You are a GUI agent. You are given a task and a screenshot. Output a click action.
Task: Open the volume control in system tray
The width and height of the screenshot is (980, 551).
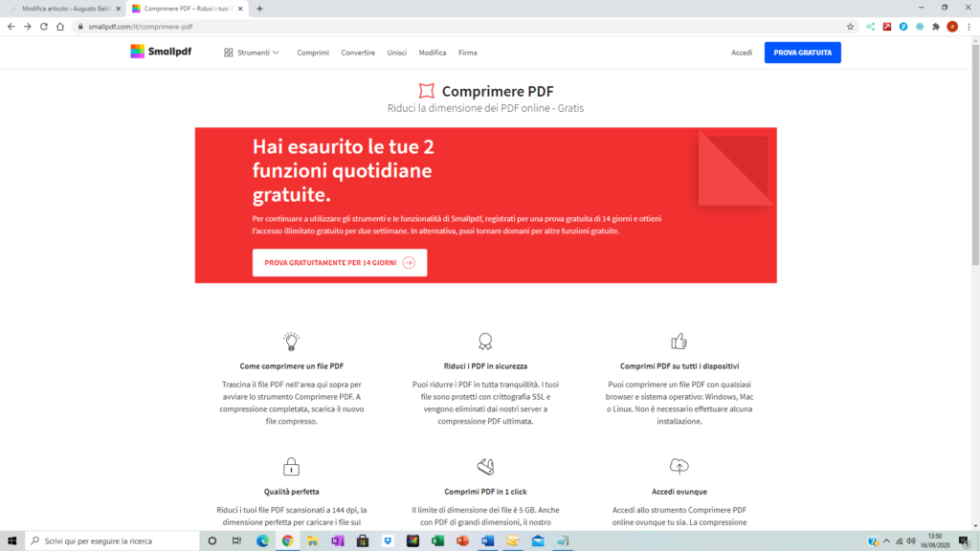pyautogui.click(x=911, y=541)
